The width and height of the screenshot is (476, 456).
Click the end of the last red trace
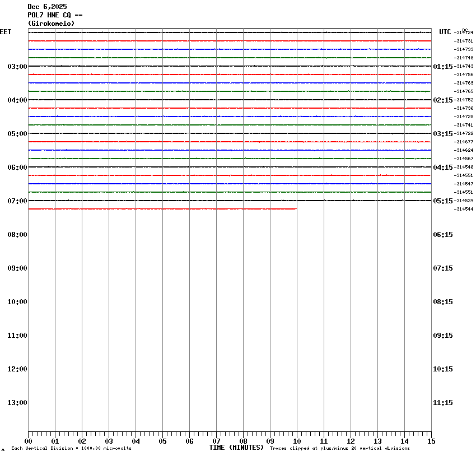pos(296,209)
